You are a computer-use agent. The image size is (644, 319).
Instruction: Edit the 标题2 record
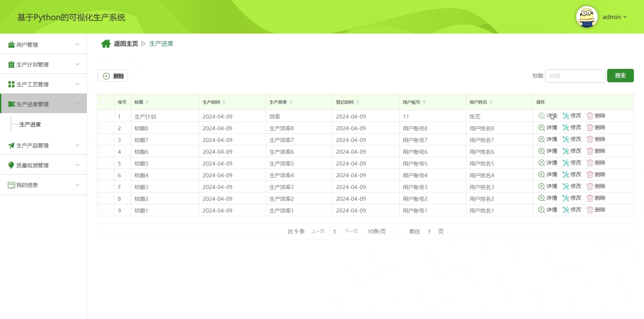pos(572,198)
